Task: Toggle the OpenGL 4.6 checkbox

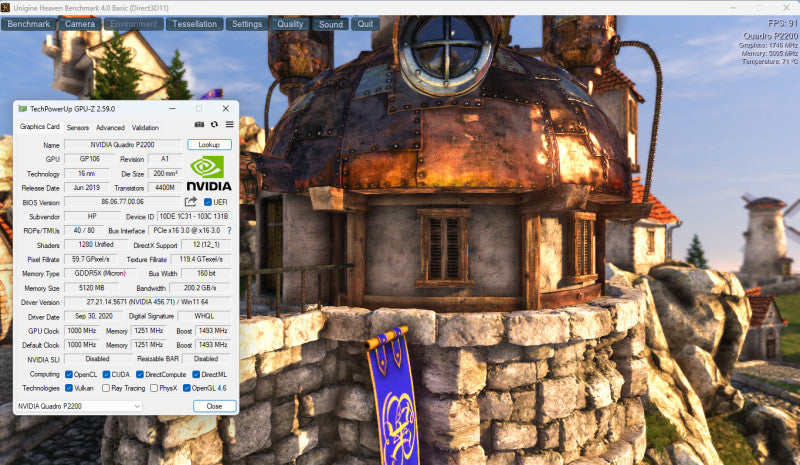Action: [x=187, y=388]
